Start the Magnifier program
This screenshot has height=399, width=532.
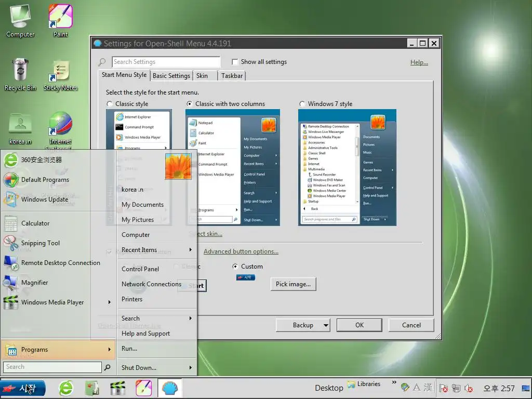coord(58,282)
